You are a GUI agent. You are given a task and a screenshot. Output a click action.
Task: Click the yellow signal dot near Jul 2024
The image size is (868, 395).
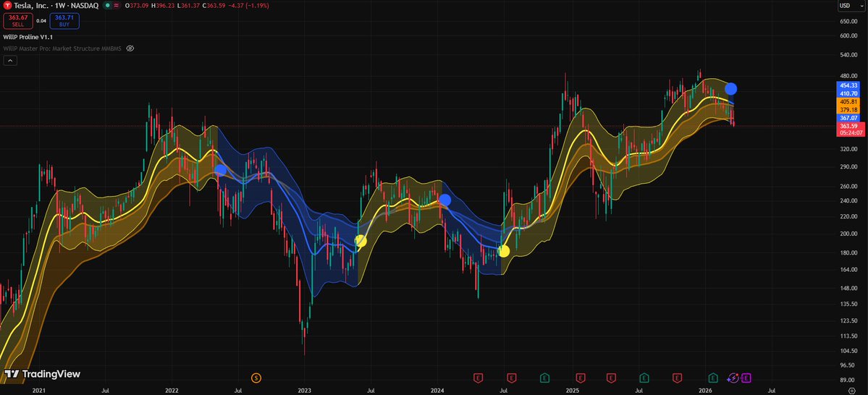point(504,251)
